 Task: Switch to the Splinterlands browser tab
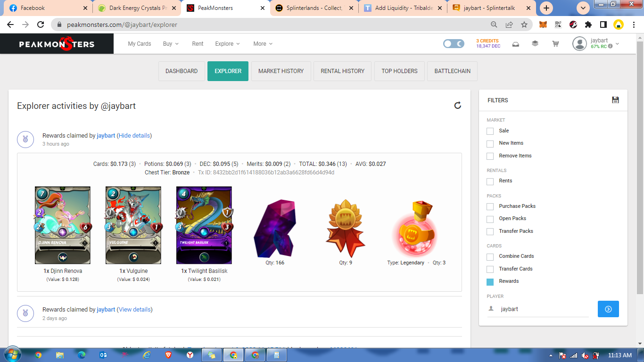click(x=314, y=8)
